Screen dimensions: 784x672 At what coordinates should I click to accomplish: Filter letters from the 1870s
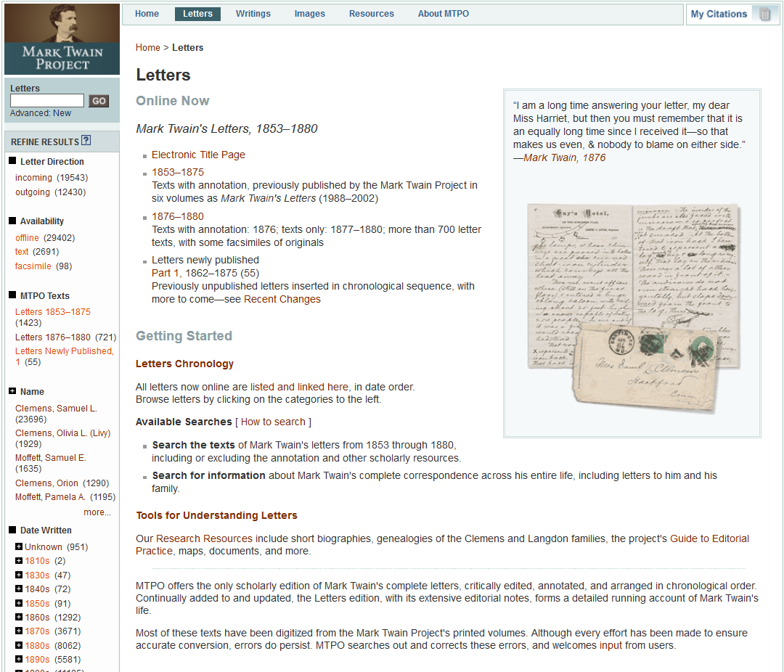tap(38, 631)
